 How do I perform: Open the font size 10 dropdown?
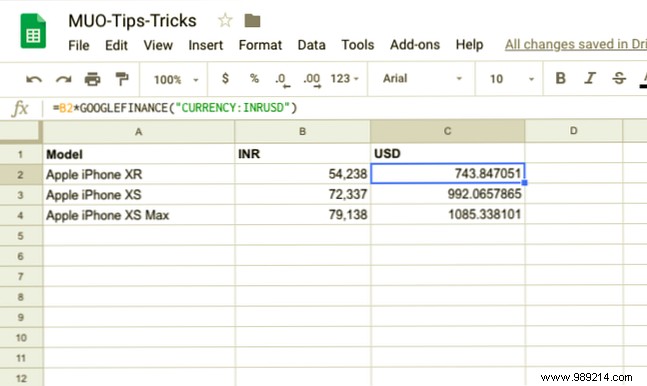pyautogui.click(x=512, y=79)
